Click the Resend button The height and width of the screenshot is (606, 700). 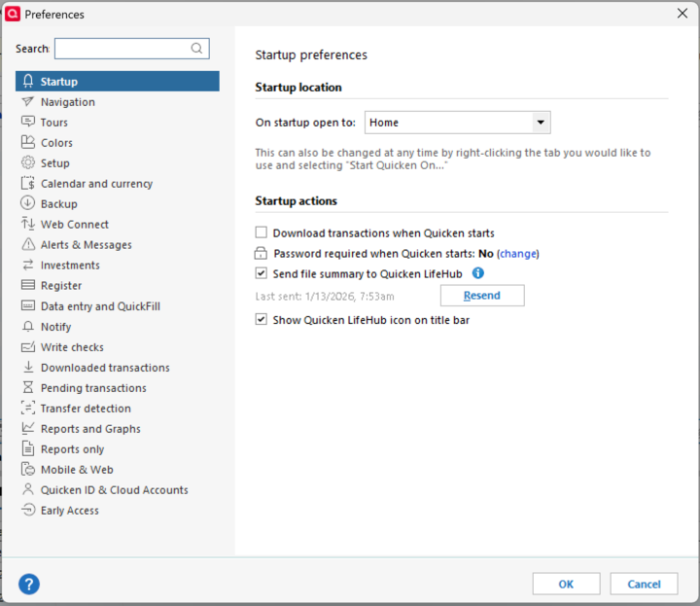coord(482,296)
